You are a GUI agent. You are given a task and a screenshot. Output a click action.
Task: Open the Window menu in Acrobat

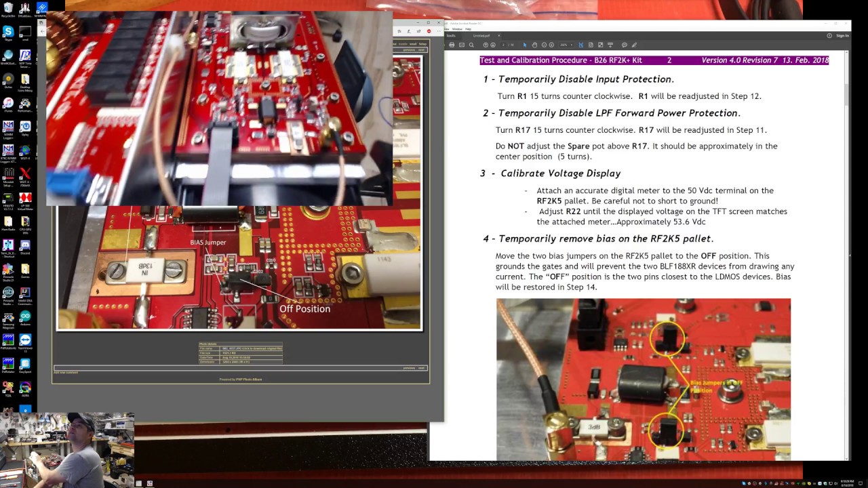coord(457,29)
